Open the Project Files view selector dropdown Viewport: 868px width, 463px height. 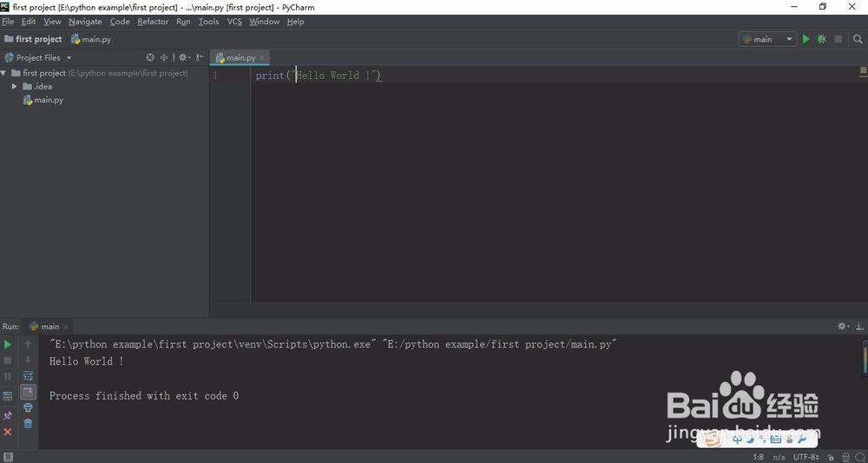coord(37,57)
